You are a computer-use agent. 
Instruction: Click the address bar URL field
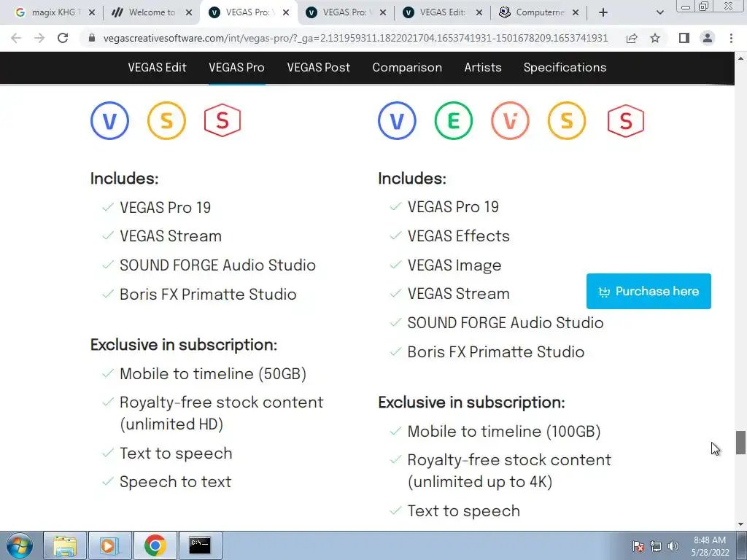click(x=355, y=38)
